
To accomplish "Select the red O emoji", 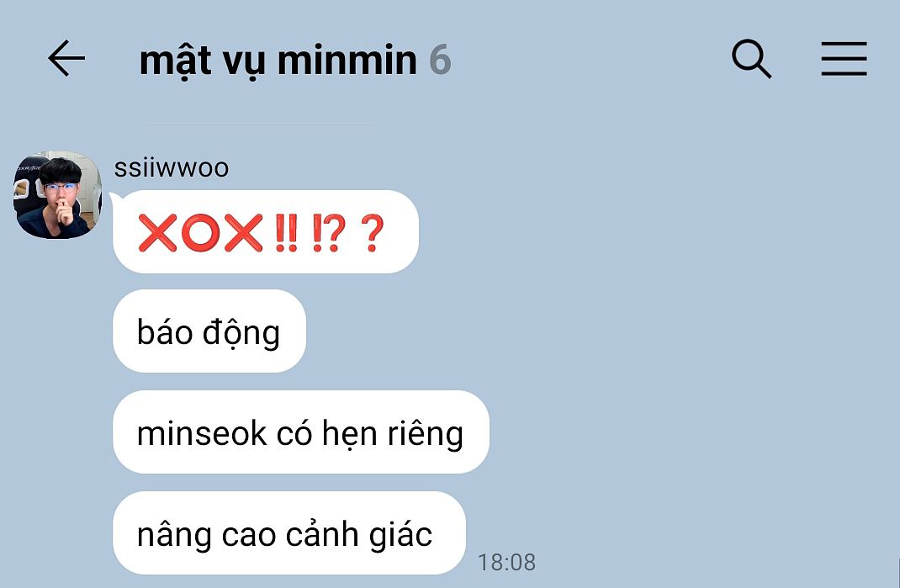I will pos(201,232).
